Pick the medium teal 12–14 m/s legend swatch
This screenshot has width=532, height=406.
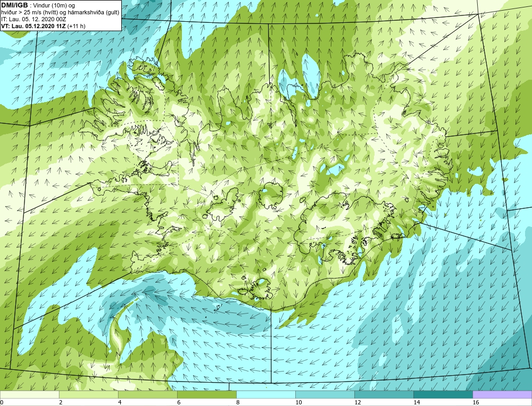384,394
